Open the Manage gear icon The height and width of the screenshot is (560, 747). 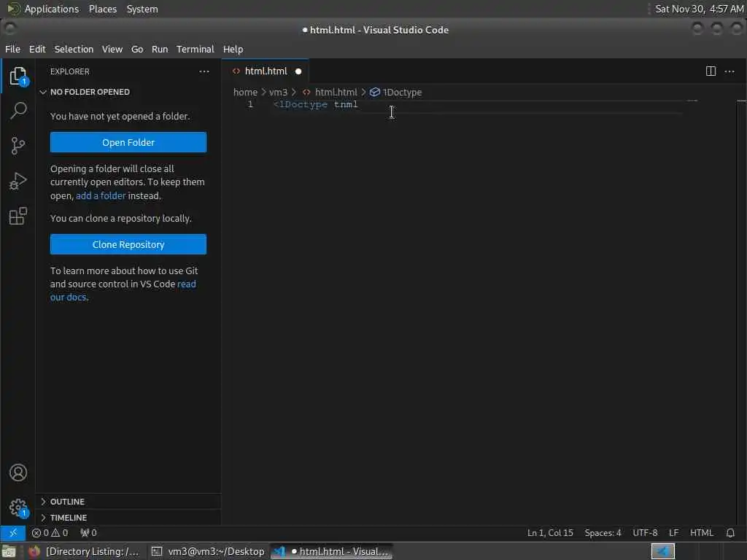pos(18,507)
